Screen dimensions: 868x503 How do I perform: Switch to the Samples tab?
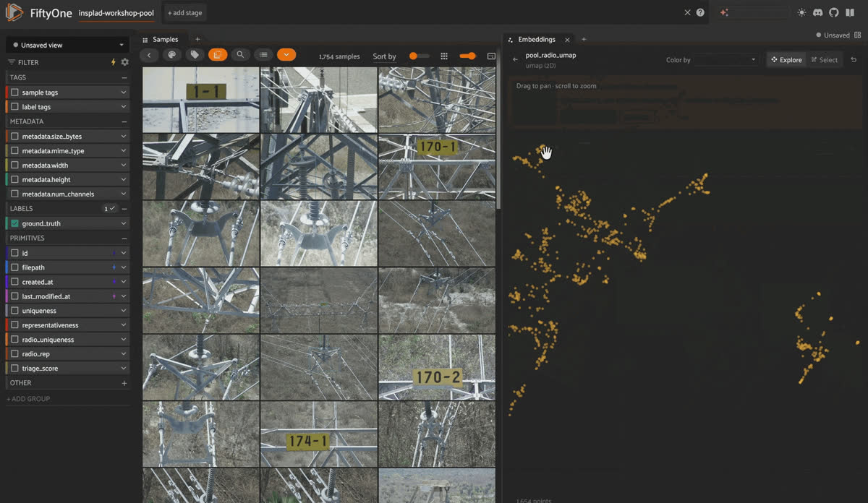[165, 40]
